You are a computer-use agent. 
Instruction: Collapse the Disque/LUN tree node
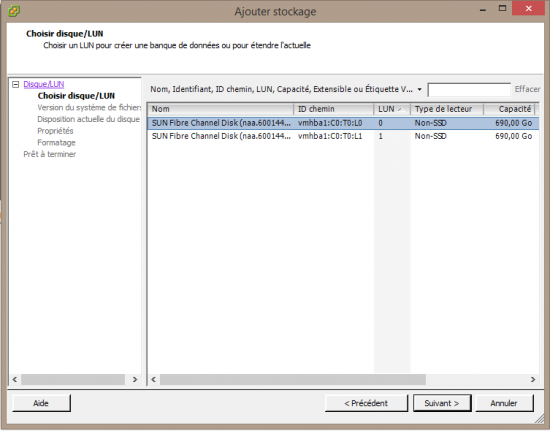[x=15, y=85]
